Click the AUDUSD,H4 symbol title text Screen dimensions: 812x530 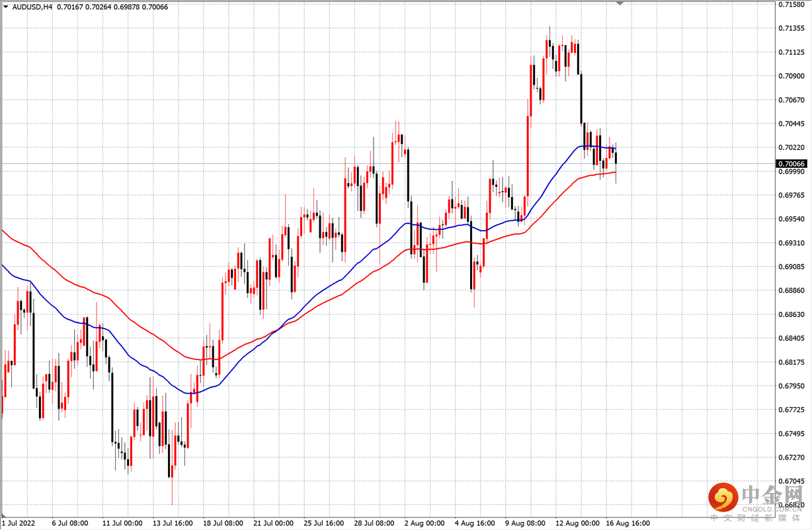pyautogui.click(x=32, y=7)
